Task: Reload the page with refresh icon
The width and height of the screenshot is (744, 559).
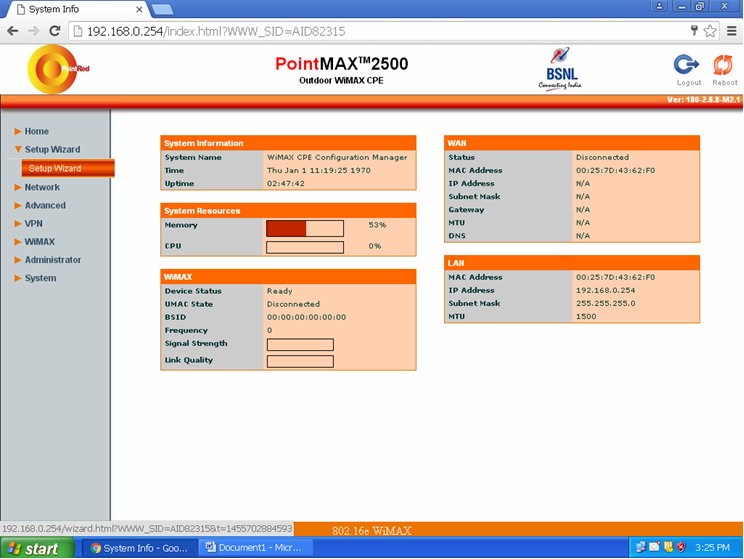Action: point(55,31)
